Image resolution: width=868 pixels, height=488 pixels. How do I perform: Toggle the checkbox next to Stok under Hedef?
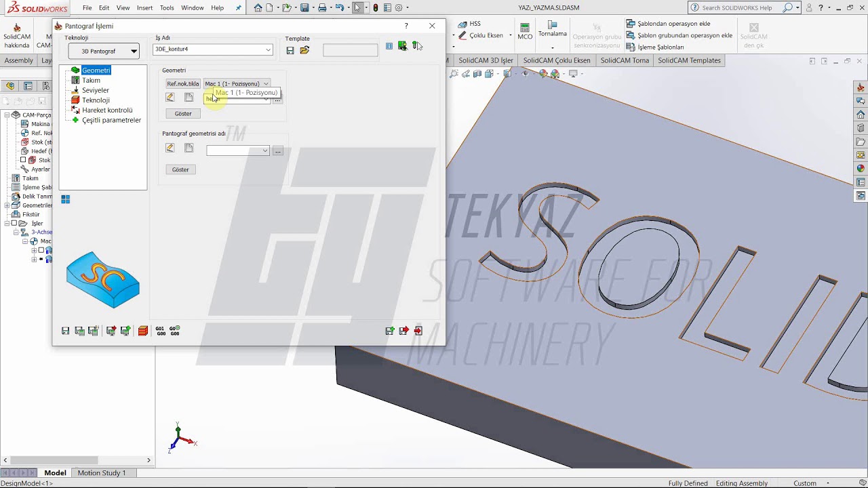click(x=23, y=160)
